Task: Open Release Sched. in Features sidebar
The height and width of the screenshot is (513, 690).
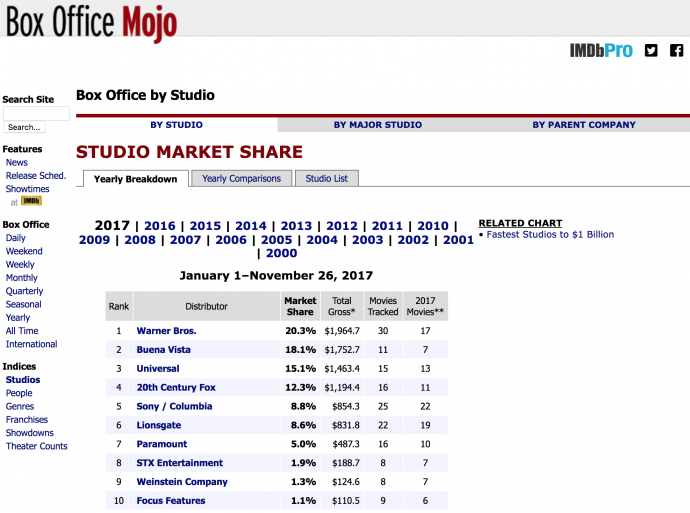Action: (36, 176)
